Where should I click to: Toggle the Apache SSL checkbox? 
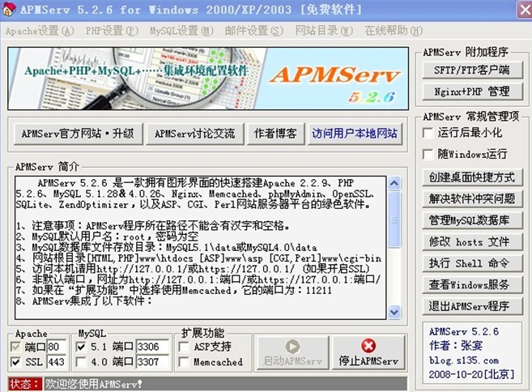click(x=15, y=362)
